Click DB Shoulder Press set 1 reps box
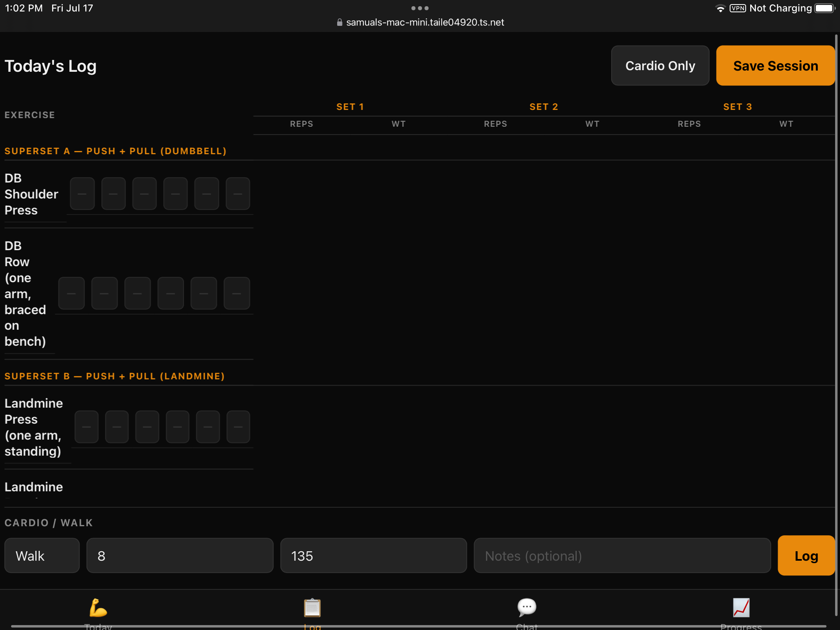Image resolution: width=840 pixels, height=630 pixels. pyautogui.click(x=82, y=194)
